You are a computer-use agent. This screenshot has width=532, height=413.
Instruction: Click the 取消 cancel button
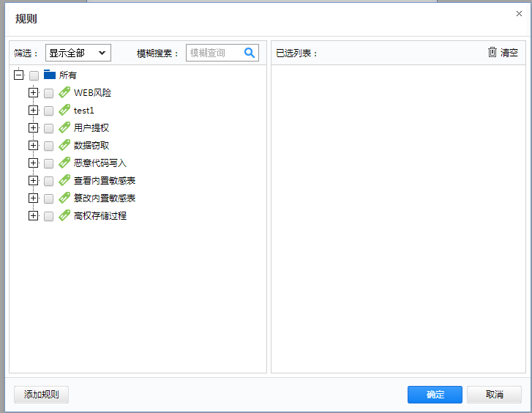tap(494, 395)
